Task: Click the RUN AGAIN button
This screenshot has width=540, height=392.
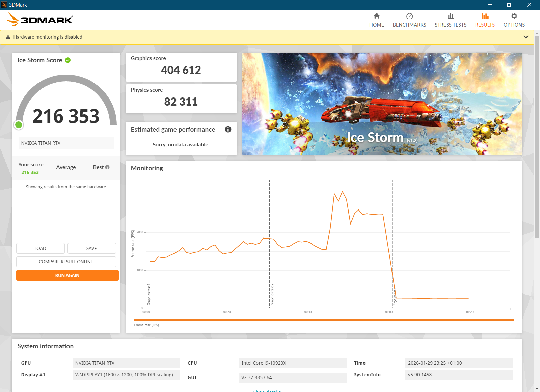Action: 67,275
